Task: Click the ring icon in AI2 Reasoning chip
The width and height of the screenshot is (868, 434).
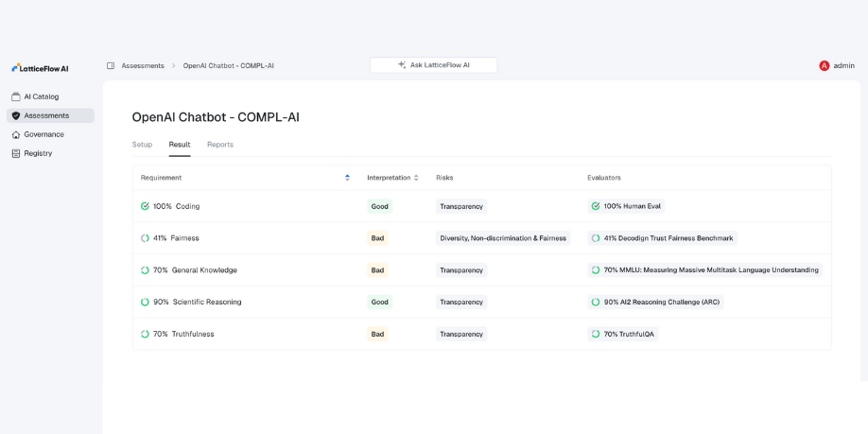Action: pos(596,302)
